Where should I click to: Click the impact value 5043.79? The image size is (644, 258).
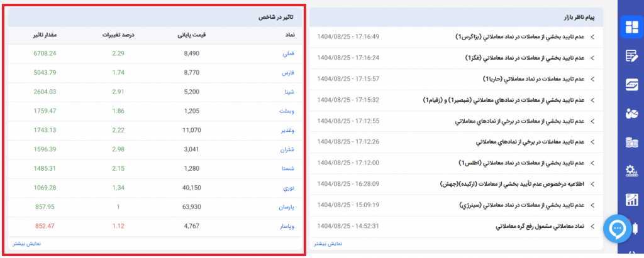[x=45, y=73]
